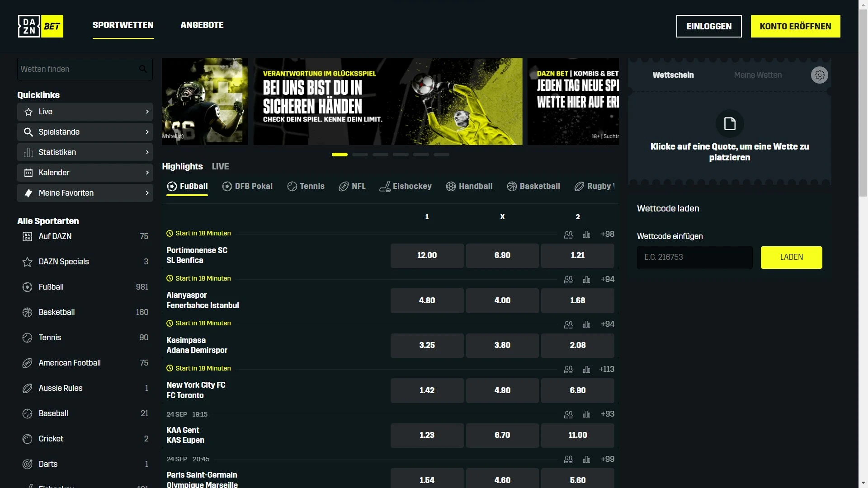Open the Rugby sport tab
868x488 pixels.
(x=594, y=186)
